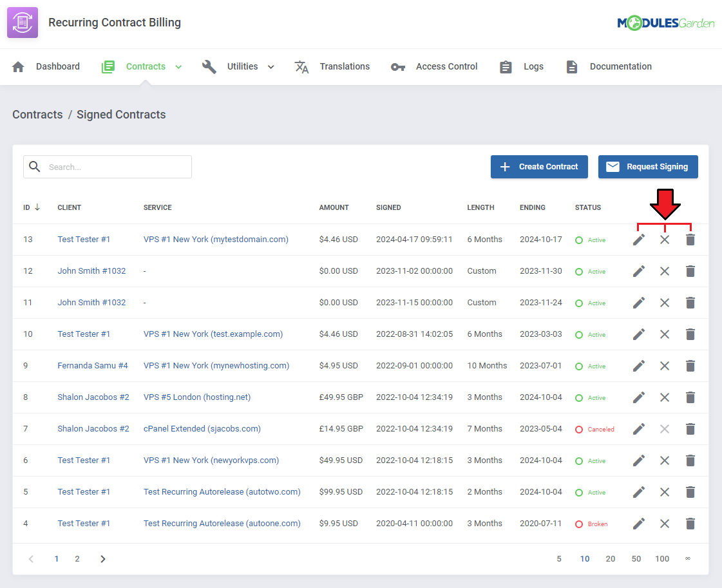Open the Logs menu item
This screenshot has width=722, height=588.
coord(521,67)
